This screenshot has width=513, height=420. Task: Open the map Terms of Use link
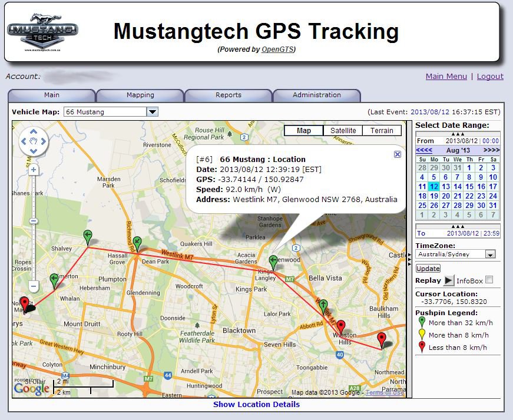pyautogui.click(x=385, y=392)
